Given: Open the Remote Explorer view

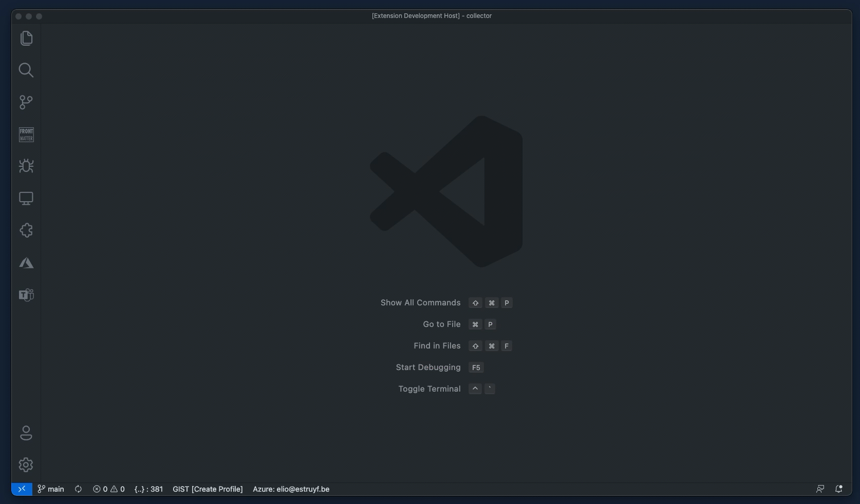Looking at the screenshot, I should pos(26,198).
